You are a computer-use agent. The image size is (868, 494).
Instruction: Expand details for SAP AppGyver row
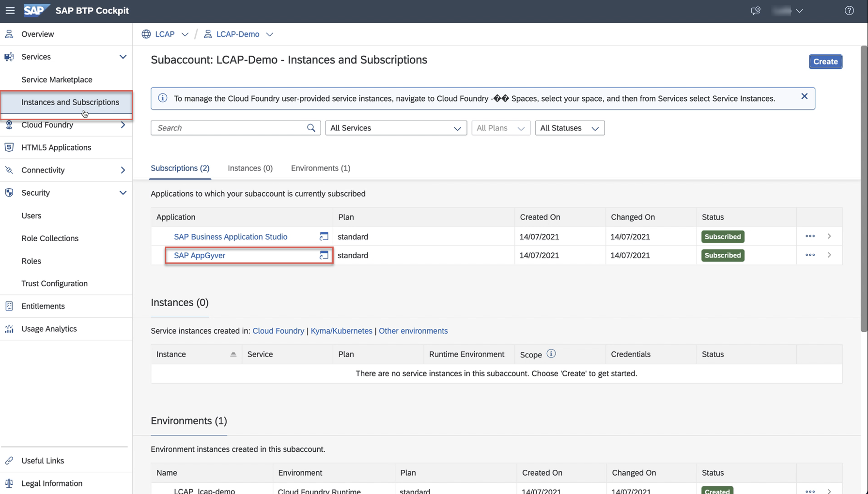click(x=829, y=255)
